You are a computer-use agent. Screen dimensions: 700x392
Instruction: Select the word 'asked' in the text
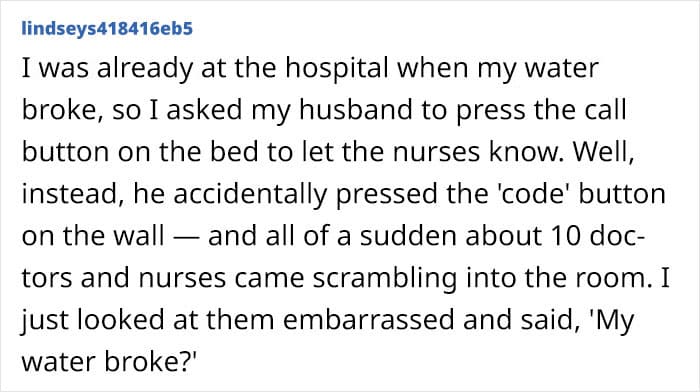204,110
